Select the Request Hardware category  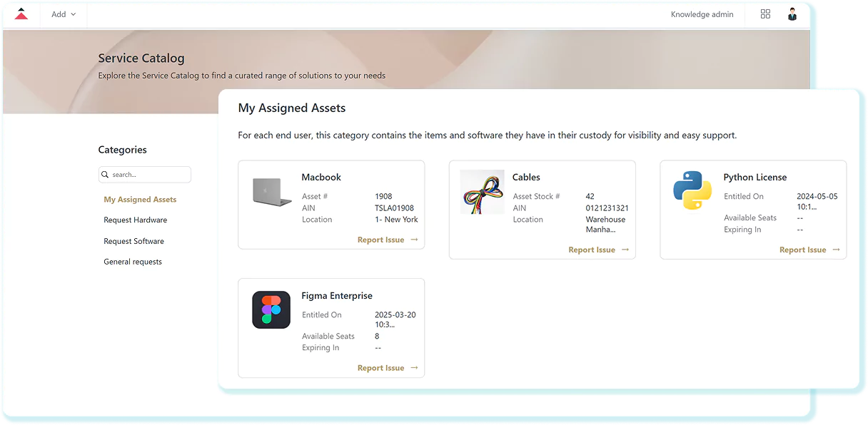coord(136,220)
